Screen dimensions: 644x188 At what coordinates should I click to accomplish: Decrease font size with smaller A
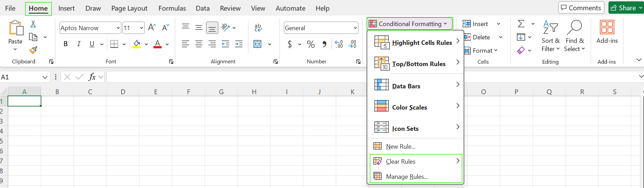[x=166, y=27]
